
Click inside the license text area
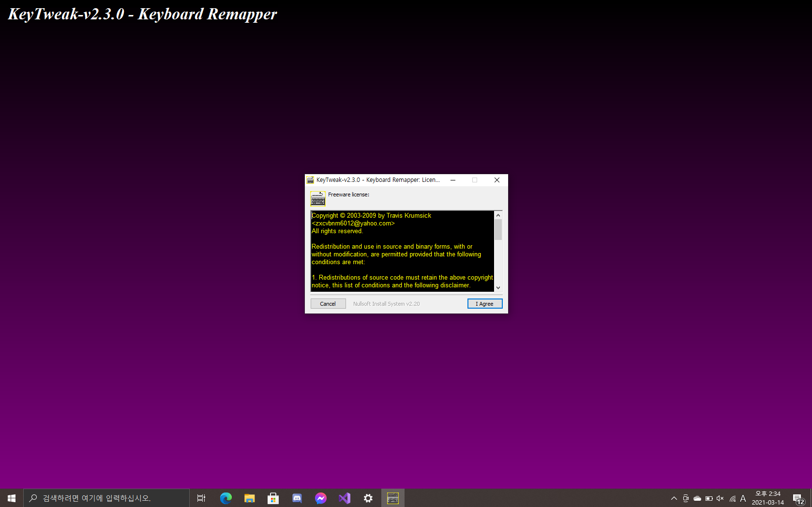[402, 251]
